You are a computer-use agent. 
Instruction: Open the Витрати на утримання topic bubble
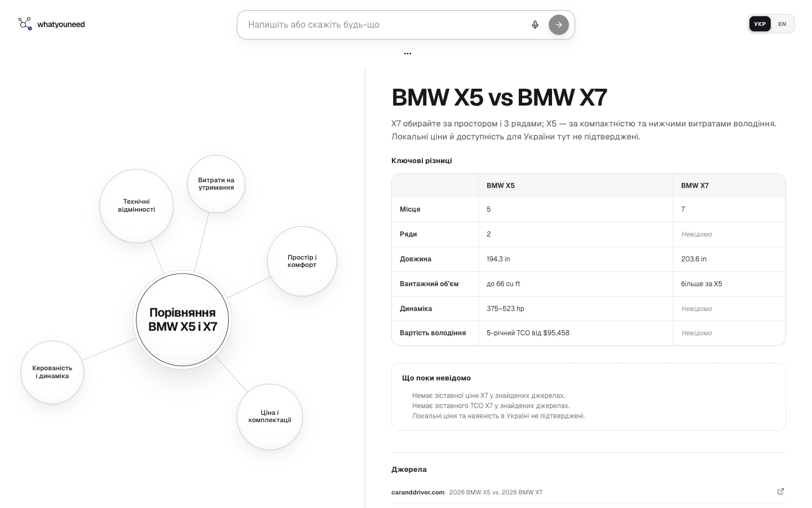(x=216, y=184)
